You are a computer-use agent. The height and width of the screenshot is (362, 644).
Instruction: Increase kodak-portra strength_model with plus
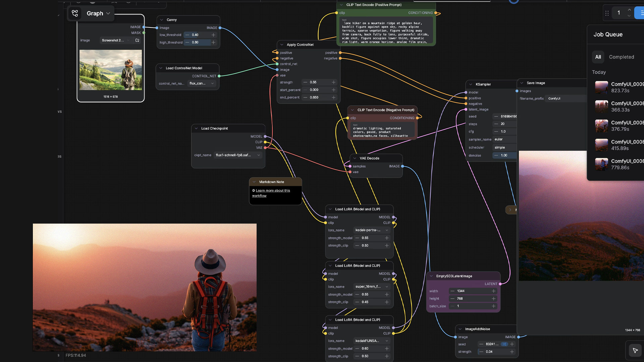pyautogui.click(x=387, y=238)
